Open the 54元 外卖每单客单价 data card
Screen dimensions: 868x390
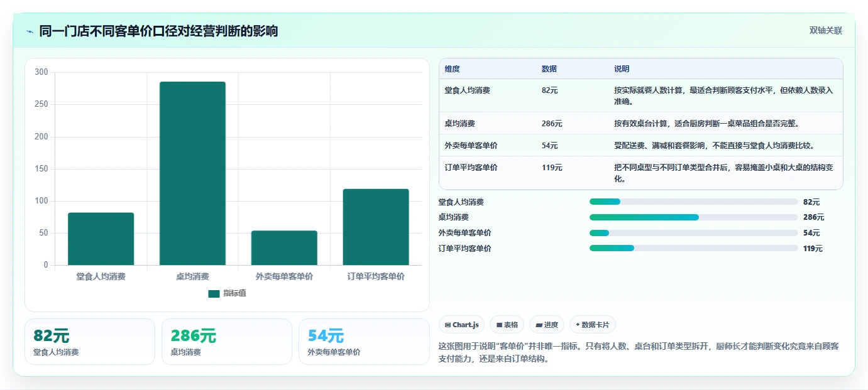point(364,342)
